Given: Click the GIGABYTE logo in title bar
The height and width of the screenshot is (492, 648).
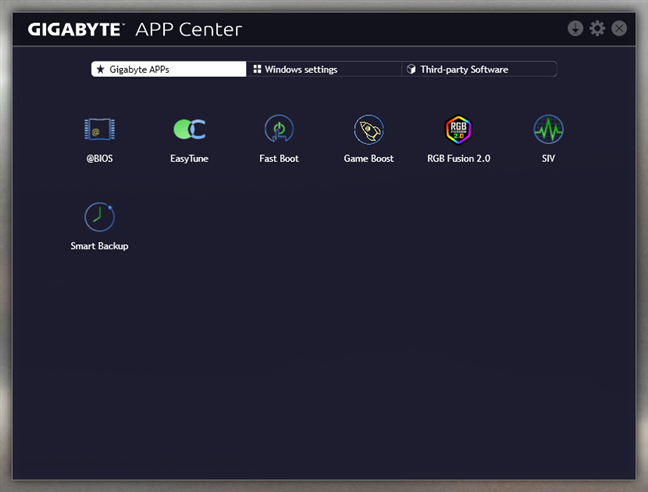Looking at the screenshot, I should pos(75,29).
